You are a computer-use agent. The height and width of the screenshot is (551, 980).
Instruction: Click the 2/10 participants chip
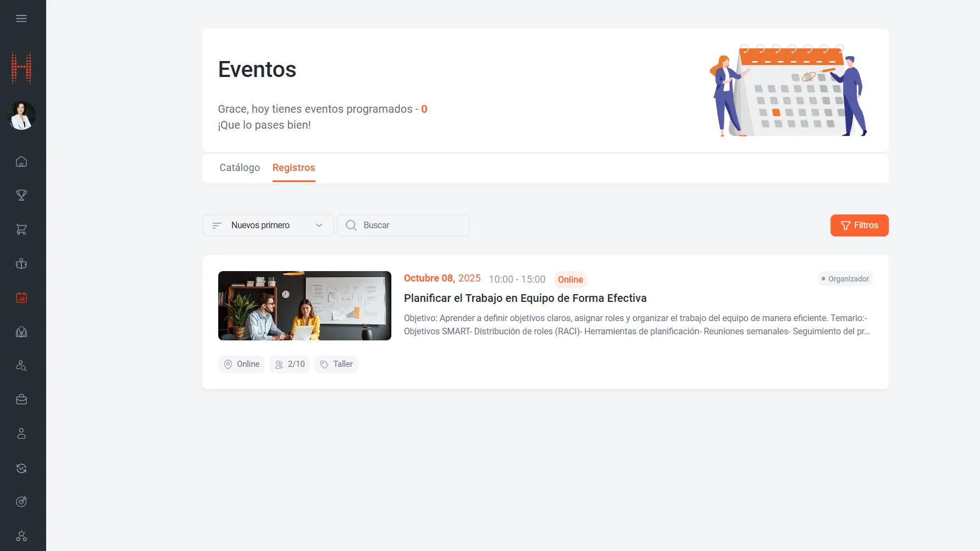(x=290, y=364)
